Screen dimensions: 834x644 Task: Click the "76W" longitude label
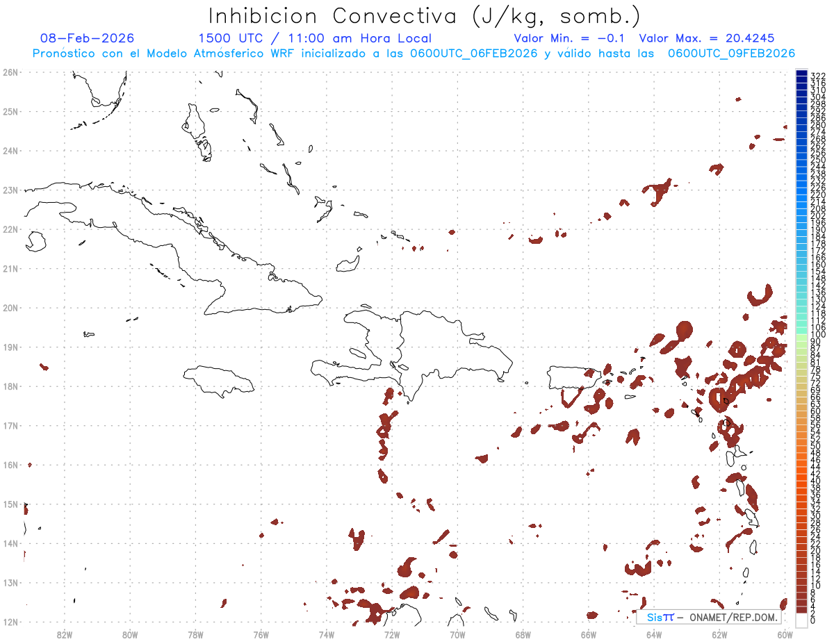[x=261, y=634]
